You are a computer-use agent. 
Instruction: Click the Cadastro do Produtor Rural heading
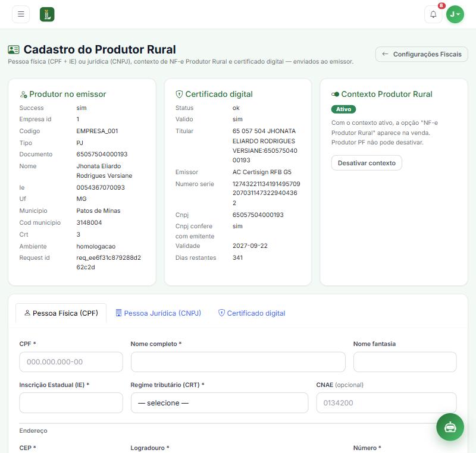click(x=99, y=49)
